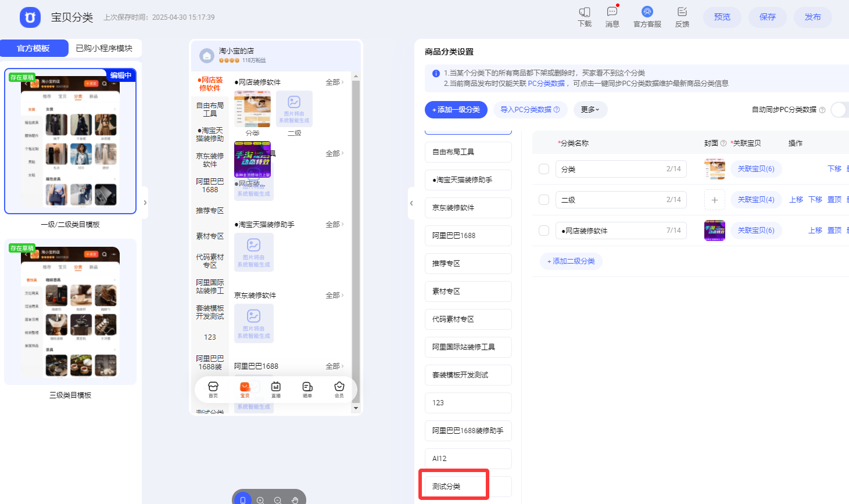
Task: Collapse the settings panel arrow
Action: click(x=411, y=203)
